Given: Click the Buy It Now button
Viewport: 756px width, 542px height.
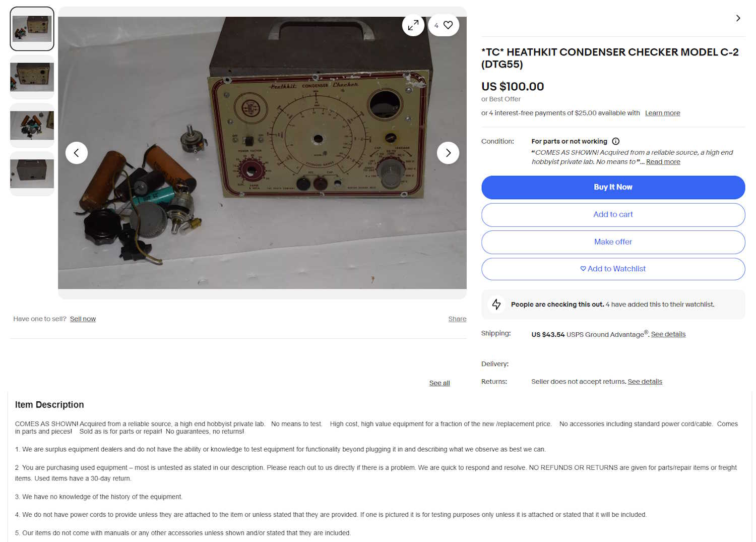Looking at the screenshot, I should pyautogui.click(x=613, y=187).
